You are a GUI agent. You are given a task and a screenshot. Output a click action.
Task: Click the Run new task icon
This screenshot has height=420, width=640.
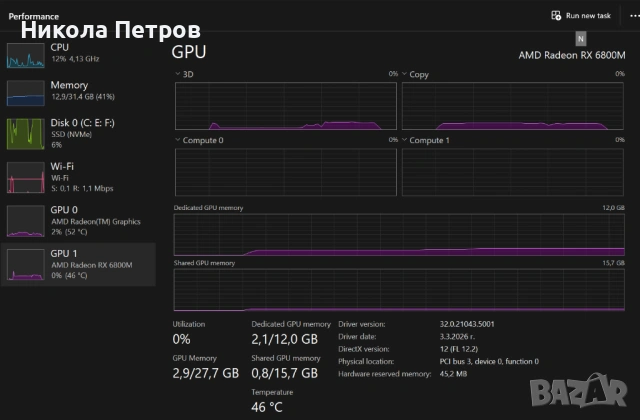coord(556,16)
